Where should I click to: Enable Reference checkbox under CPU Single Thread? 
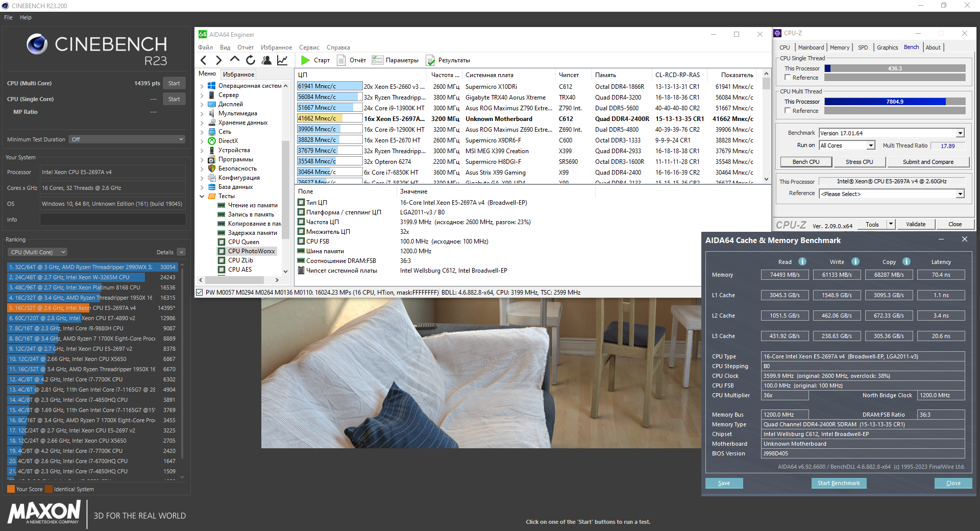[788, 78]
